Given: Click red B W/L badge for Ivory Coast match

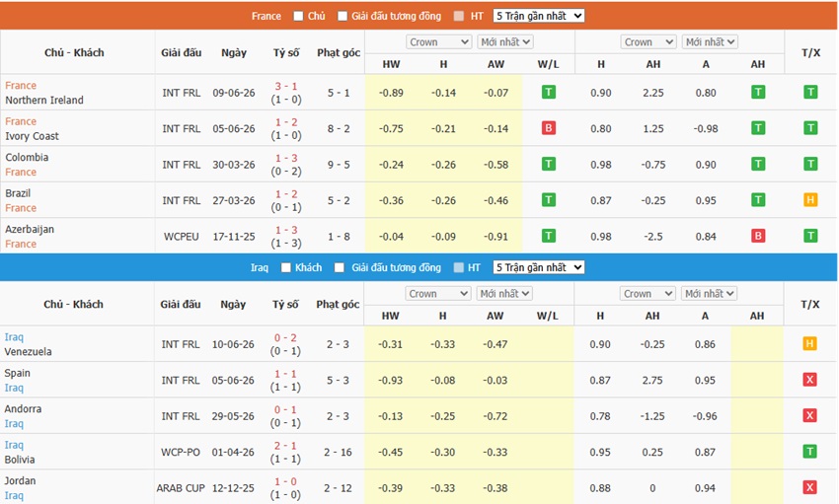Looking at the screenshot, I should click(x=549, y=128).
